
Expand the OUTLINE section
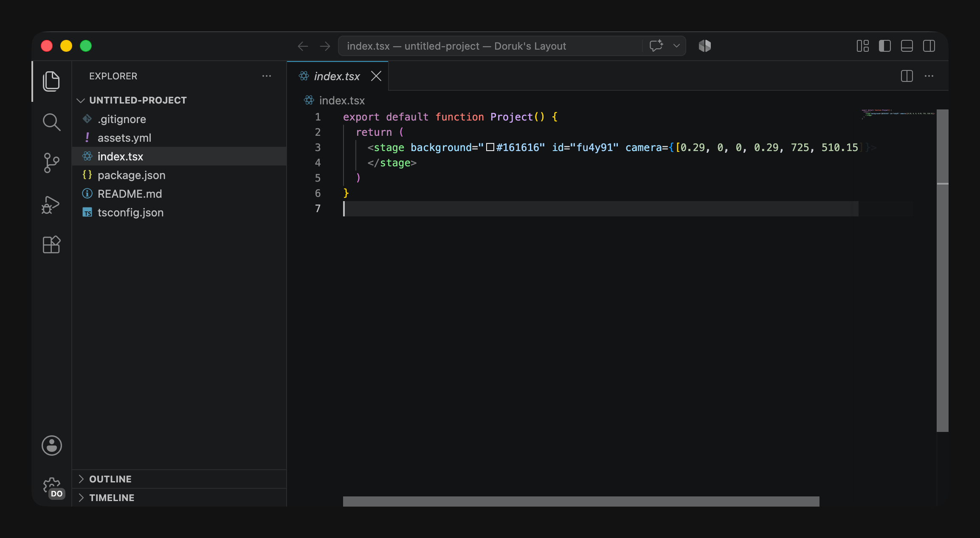(179, 479)
